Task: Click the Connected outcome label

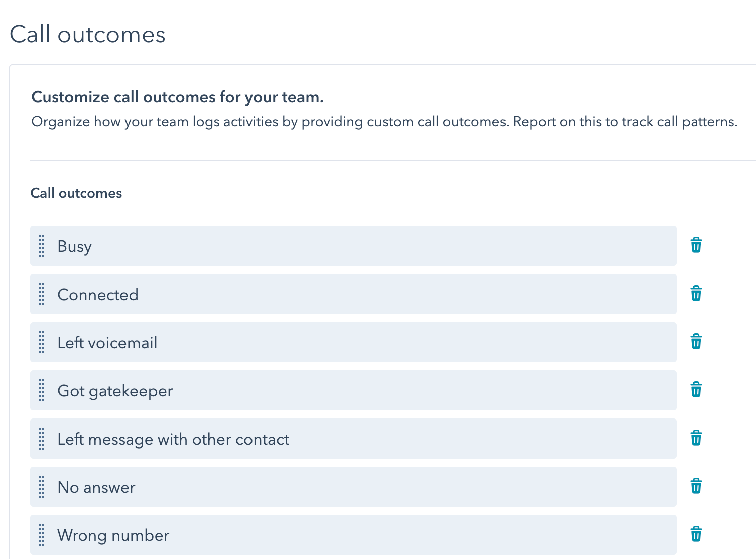Action: pos(98,295)
